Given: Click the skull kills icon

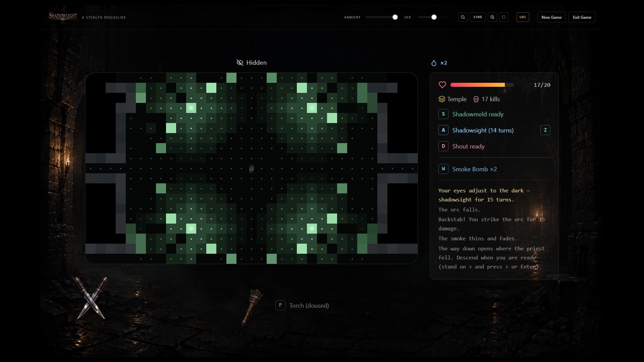Looking at the screenshot, I should click(x=476, y=99).
